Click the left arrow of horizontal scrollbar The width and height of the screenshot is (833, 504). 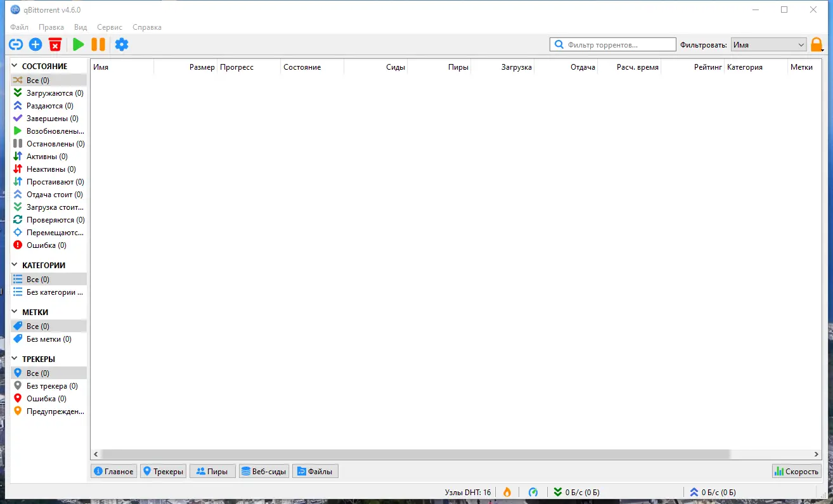tap(96, 455)
